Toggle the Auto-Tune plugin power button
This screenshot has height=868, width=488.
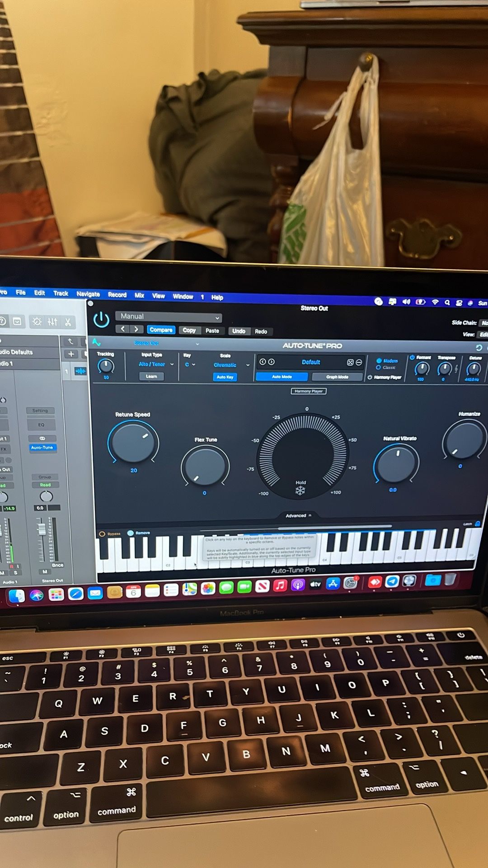click(x=101, y=320)
